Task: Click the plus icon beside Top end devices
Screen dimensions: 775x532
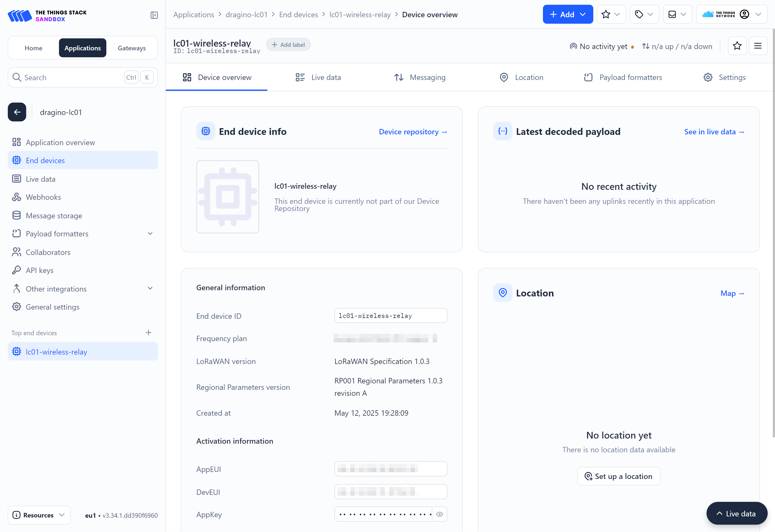Action: [149, 332]
